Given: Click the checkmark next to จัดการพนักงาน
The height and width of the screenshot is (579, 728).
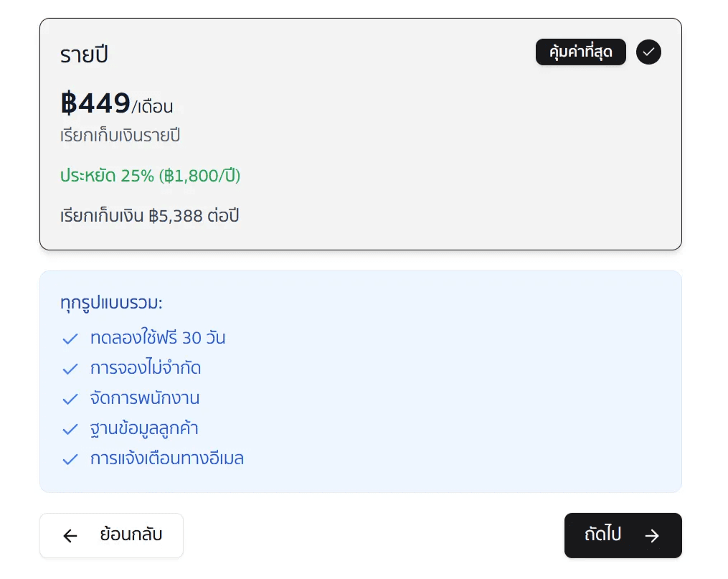Looking at the screenshot, I should (70, 398).
